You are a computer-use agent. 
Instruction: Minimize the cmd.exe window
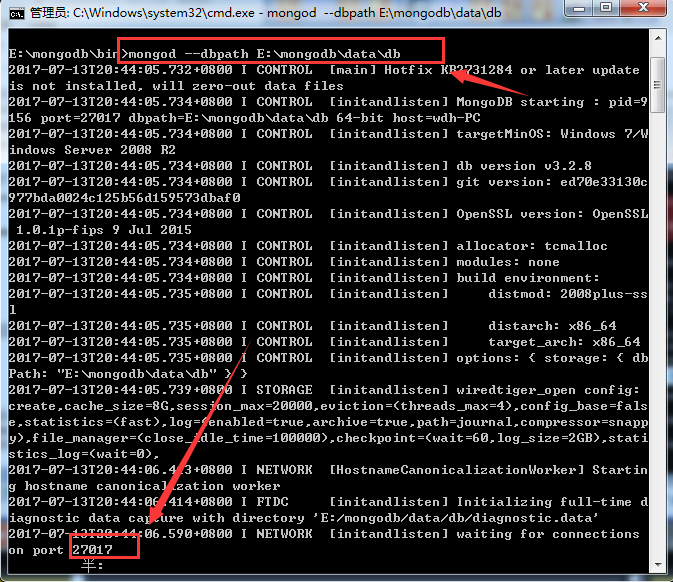[x=579, y=8]
